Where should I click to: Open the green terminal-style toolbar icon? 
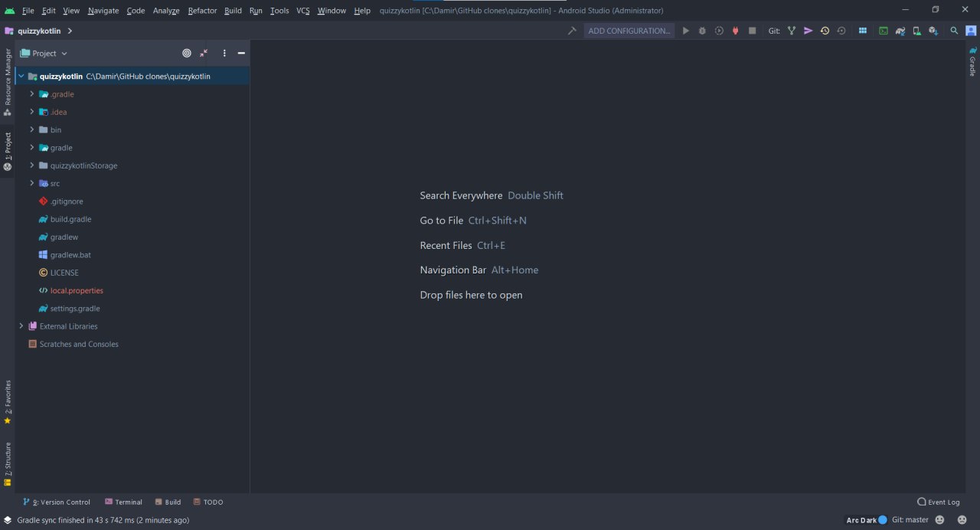(884, 31)
